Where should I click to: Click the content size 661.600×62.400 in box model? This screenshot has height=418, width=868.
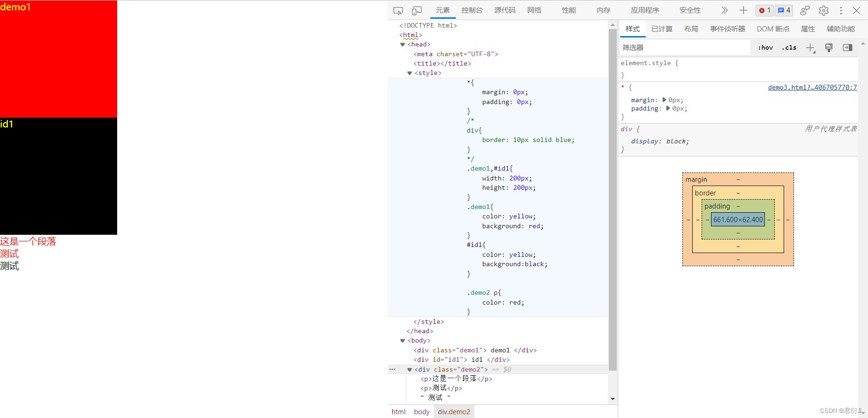coord(738,220)
